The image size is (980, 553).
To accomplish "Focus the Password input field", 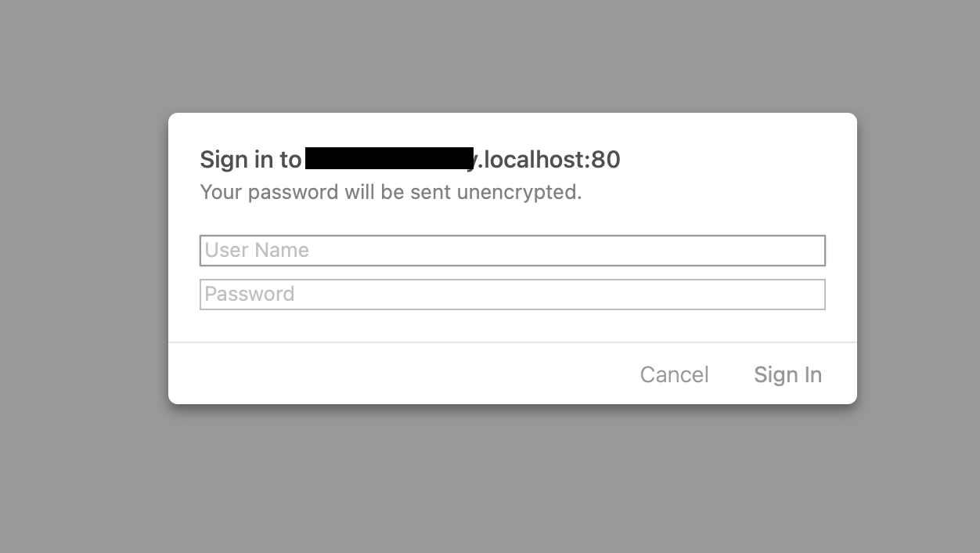I will (512, 295).
